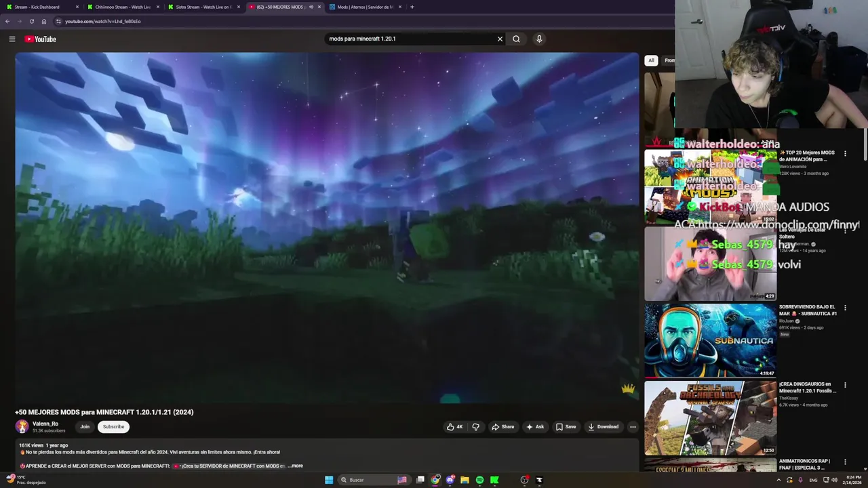Open options for Crea Dinosaurios video
Screen dimensions: 868x488
click(x=845, y=385)
